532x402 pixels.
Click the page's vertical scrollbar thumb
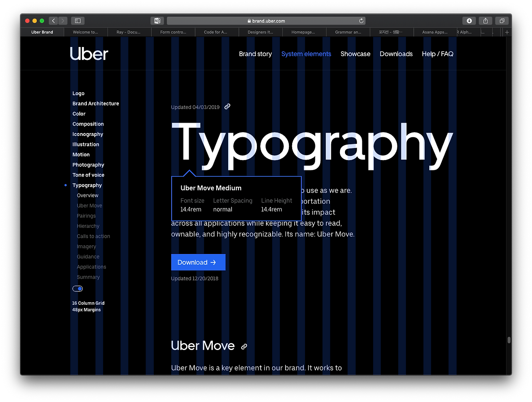click(509, 340)
